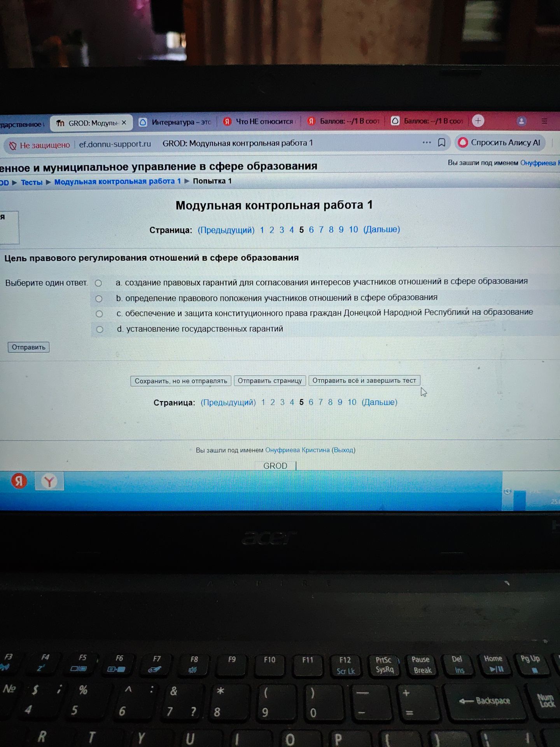Image resolution: width=560 pixels, height=747 pixels.
Task: Click the Отправить button
Action: tap(29, 347)
